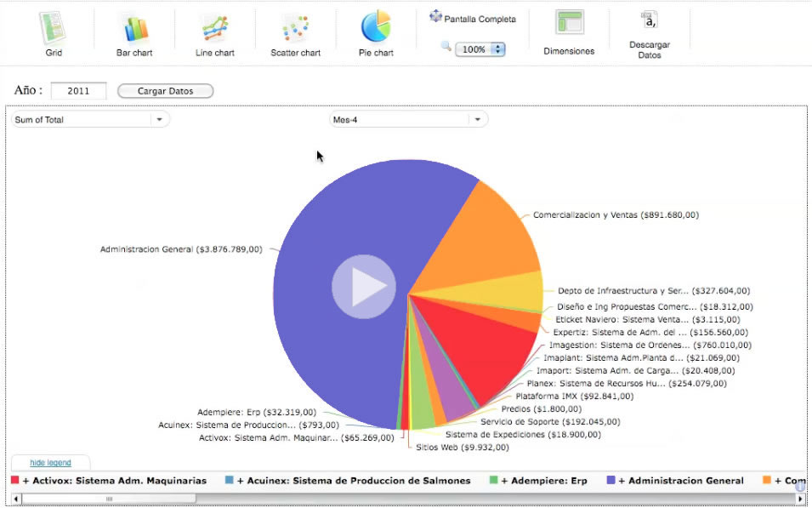Click the Año input field showing 2011
Screen dimensions: 812x508
(79, 91)
